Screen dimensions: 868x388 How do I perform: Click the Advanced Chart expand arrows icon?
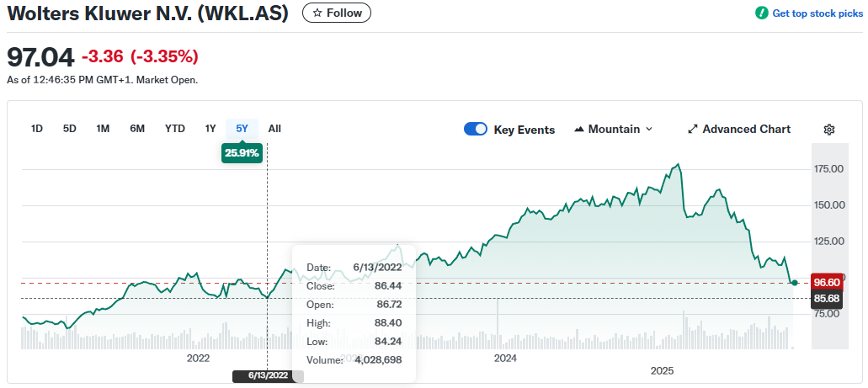click(693, 130)
